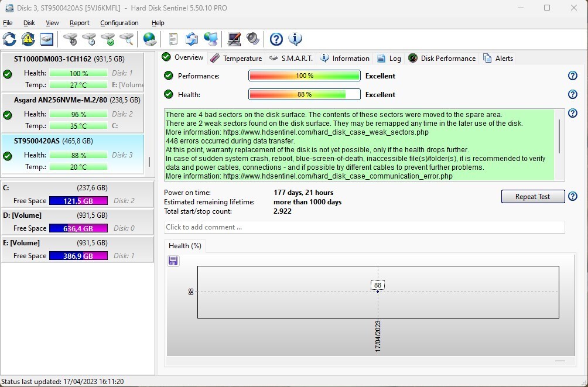Click the globe and monitor toolbar icon

point(211,39)
